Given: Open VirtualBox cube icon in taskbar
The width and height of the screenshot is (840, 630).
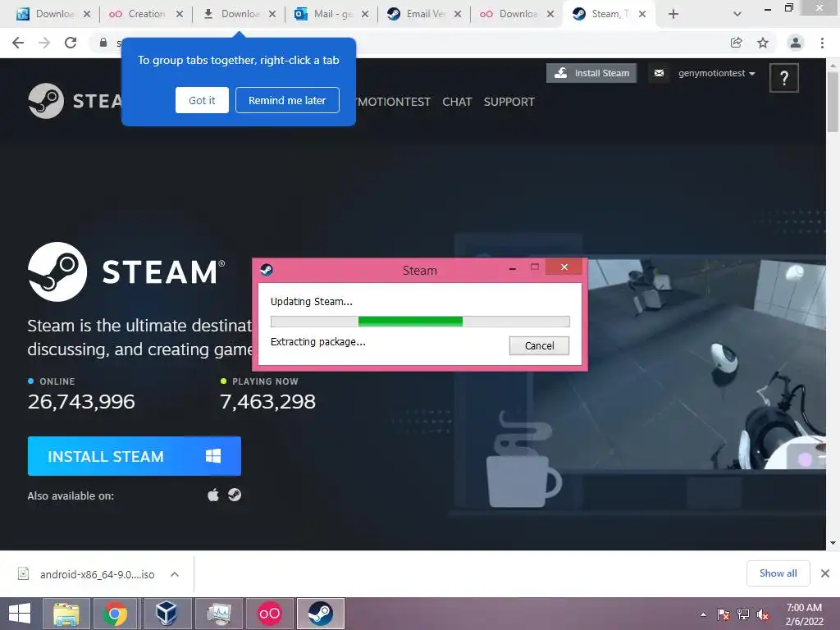Looking at the screenshot, I should point(167,614).
